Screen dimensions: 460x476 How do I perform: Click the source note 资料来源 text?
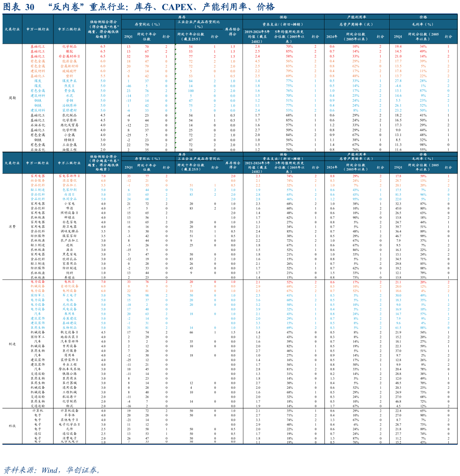tap(52, 470)
